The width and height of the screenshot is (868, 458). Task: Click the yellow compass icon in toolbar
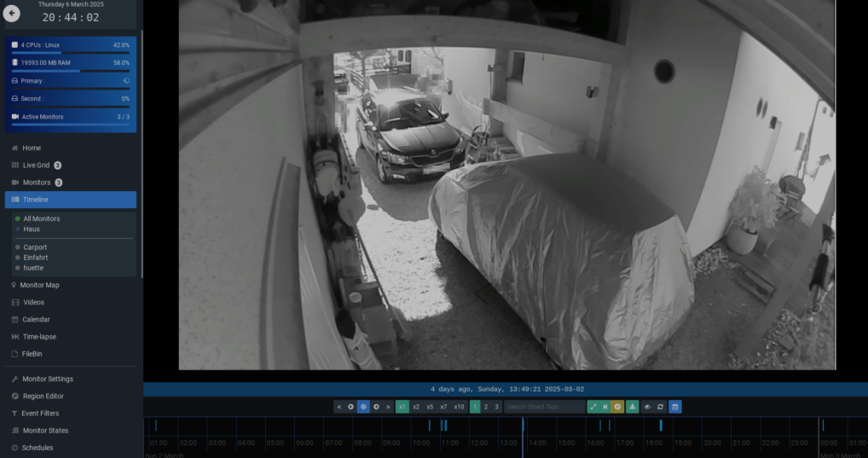click(x=617, y=407)
